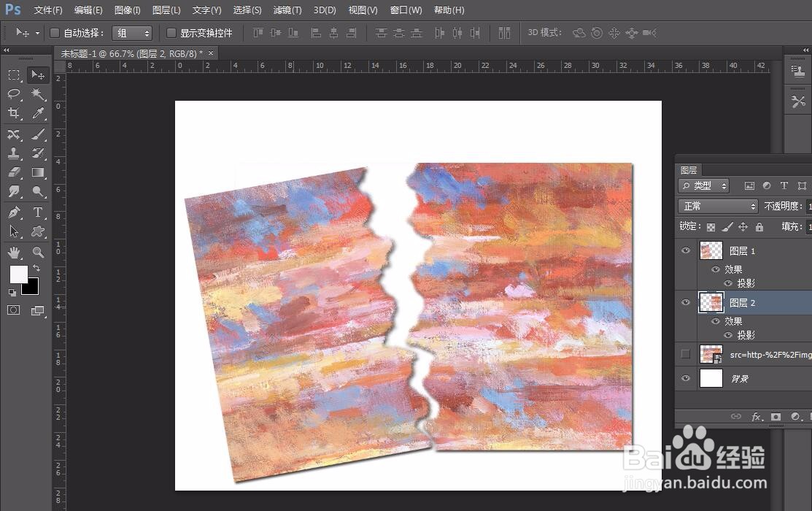Select the Magic Wand tool
The width and height of the screenshot is (812, 511).
point(38,93)
